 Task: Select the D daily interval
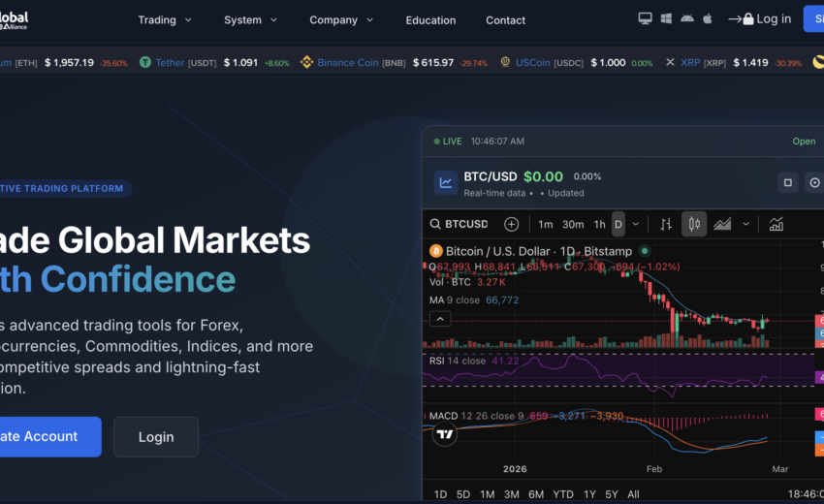click(x=618, y=225)
